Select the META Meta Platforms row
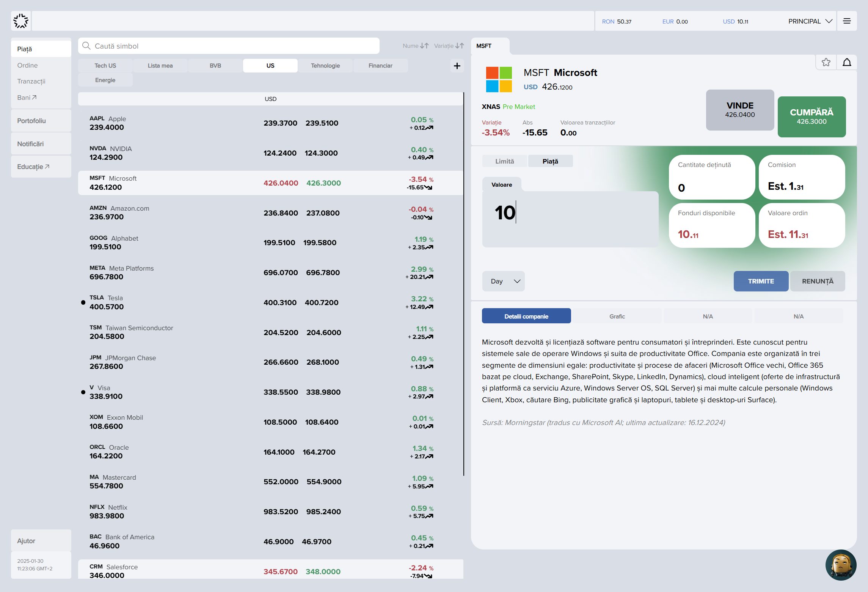The image size is (868, 592). pos(270,272)
